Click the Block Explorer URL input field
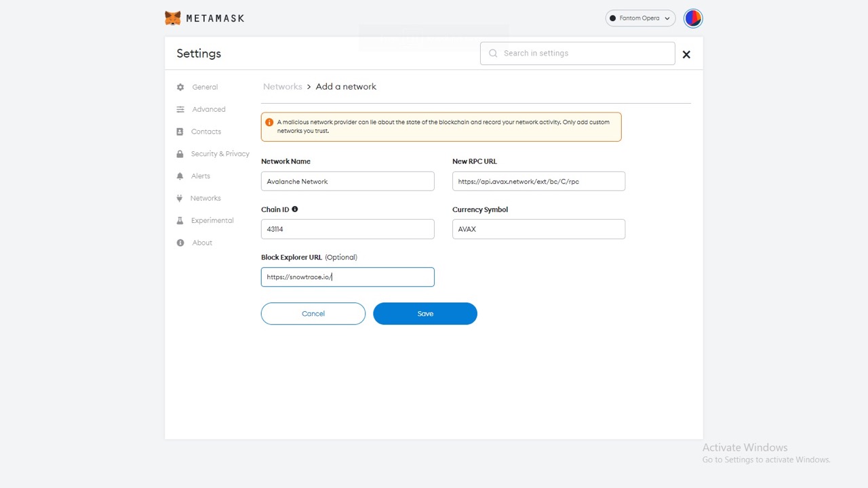 coord(348,277)
